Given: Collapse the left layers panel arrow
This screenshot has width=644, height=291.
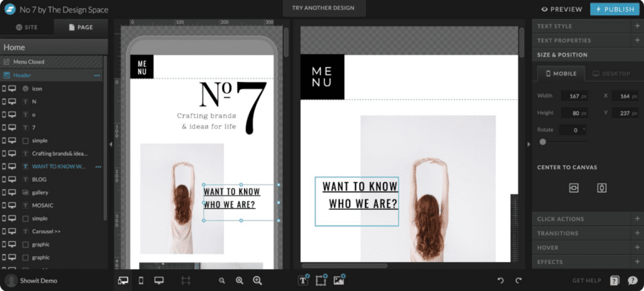Looking at the screenshot, I should tap(111, 144).
